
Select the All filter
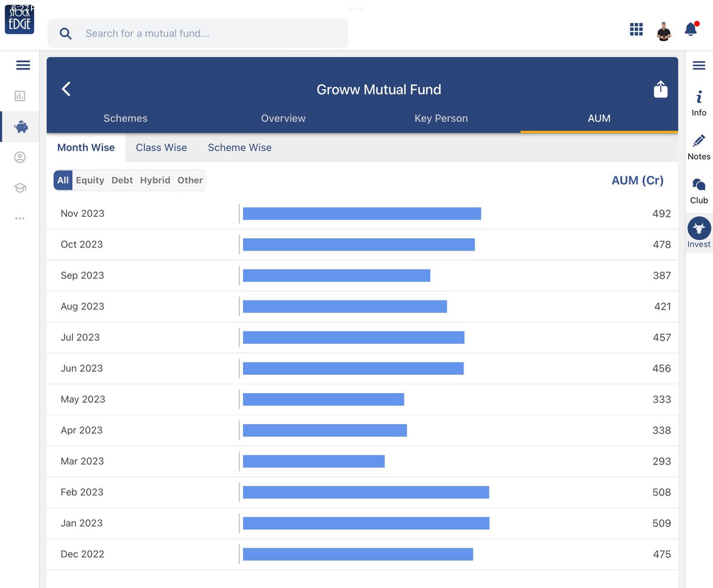click(x=63, y=180)
